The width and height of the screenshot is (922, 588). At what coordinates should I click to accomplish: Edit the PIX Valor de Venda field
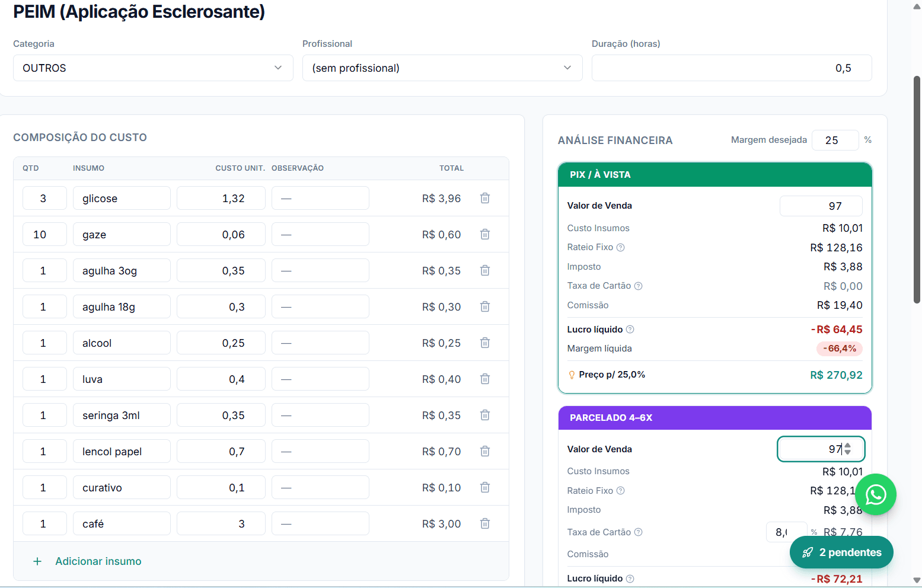click(821, 206)
